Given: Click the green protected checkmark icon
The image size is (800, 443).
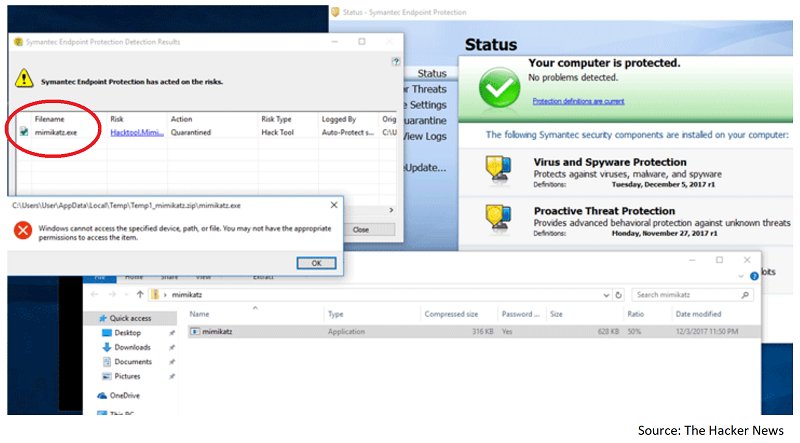Looking at the screenshot, I should (x=499, y=87).
